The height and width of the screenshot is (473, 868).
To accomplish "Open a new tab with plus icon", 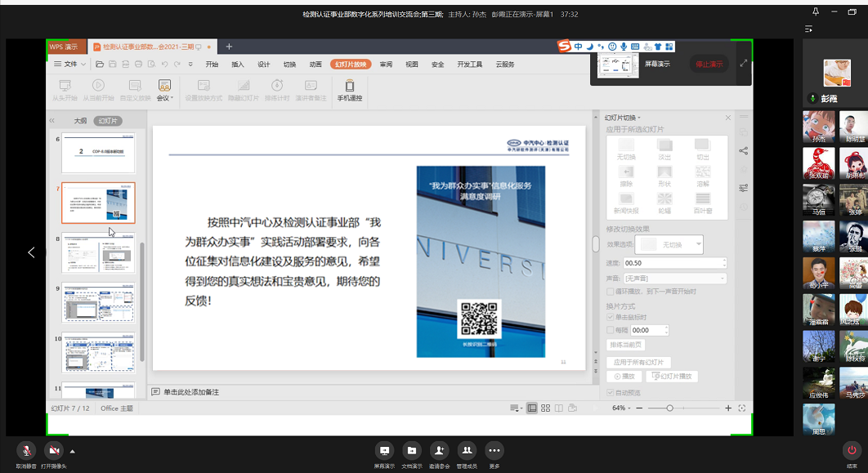I will click(x=229, y=47).
